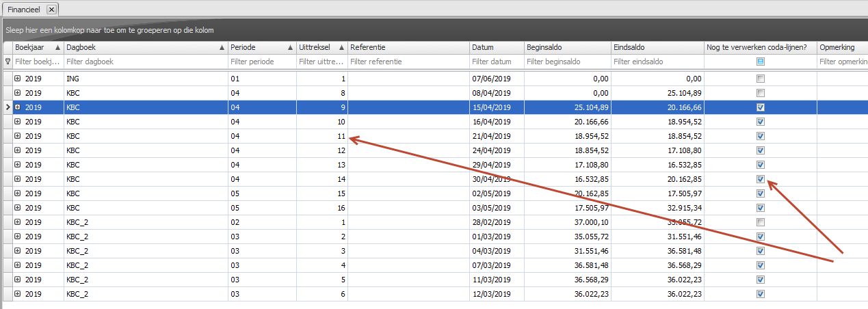Expand the KBC_2 row dated 12/03/2019

click(x=18, y=294)
